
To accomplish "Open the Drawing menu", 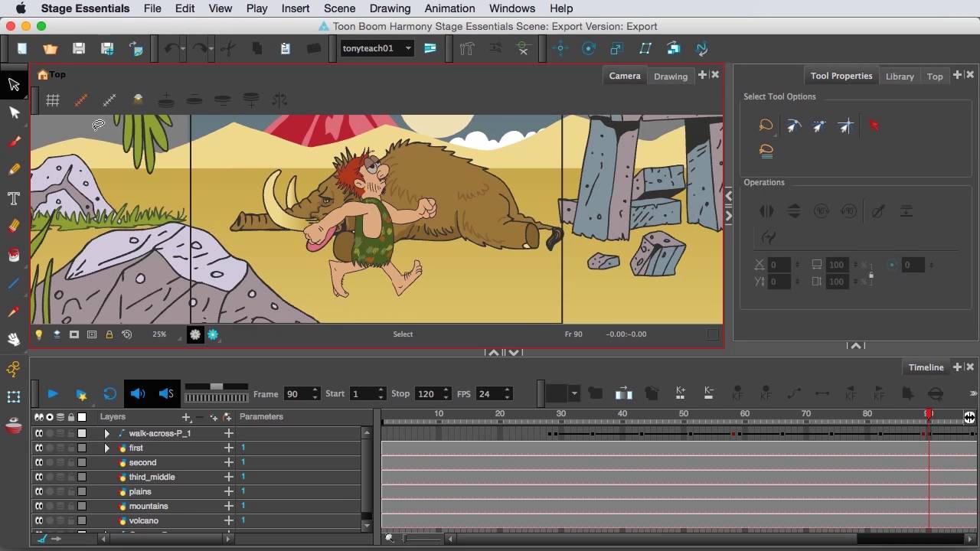I will point(390,8).
